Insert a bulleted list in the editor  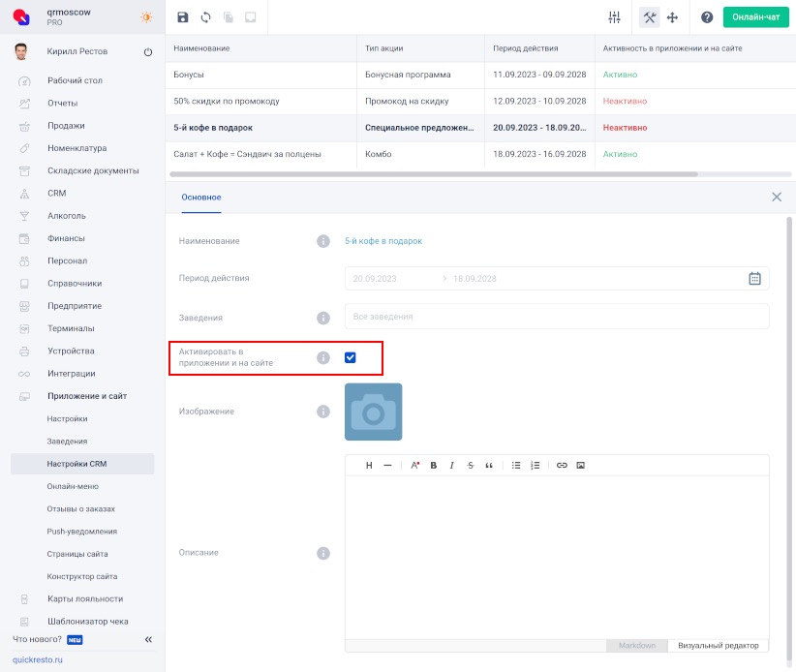tap(516, 465)
